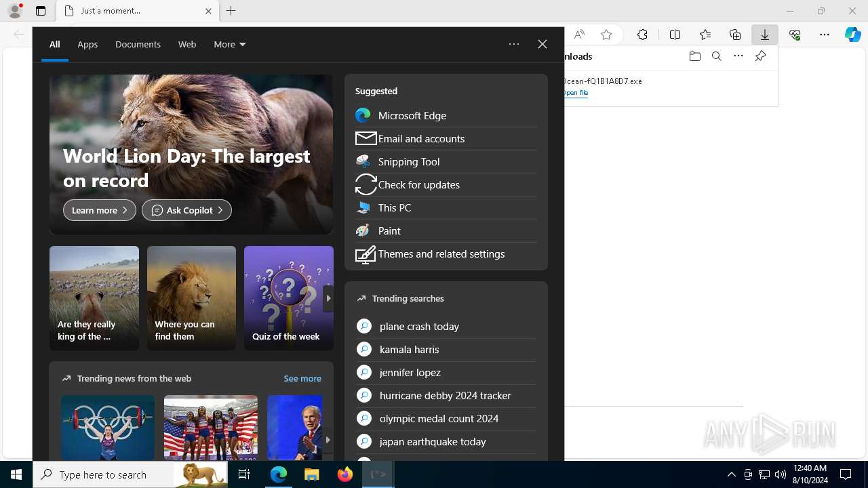
Task: Launch Paint from Suggested list
Action: (446, 230)
